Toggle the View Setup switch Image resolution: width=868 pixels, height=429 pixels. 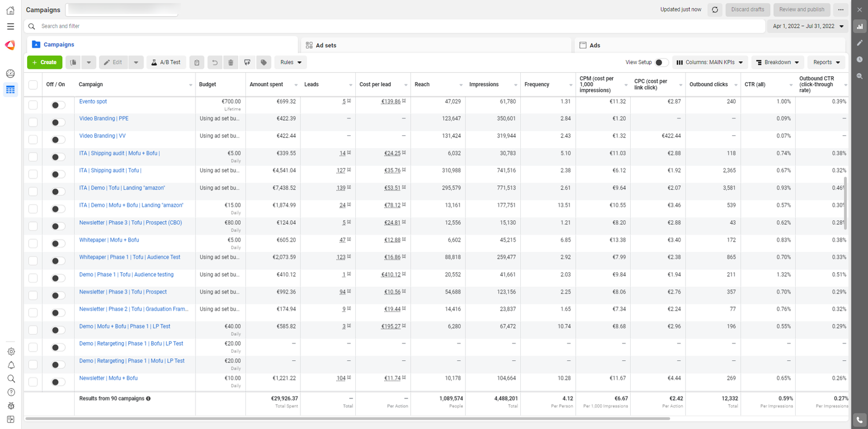(661, 62)
